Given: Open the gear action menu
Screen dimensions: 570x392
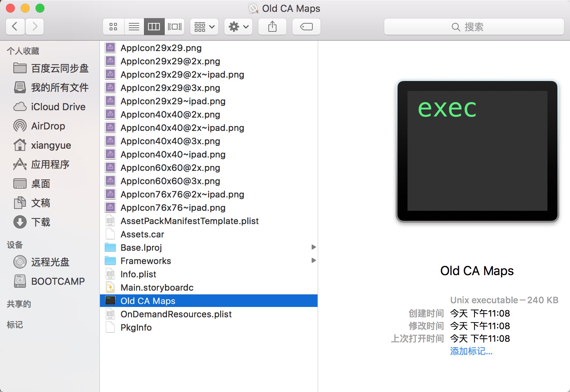Looking at the screenshot, I should [238, 27].
